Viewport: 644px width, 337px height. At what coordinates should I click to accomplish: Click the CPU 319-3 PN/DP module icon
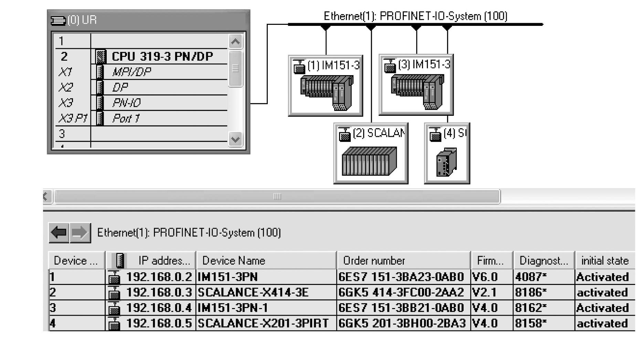point(101,57)
